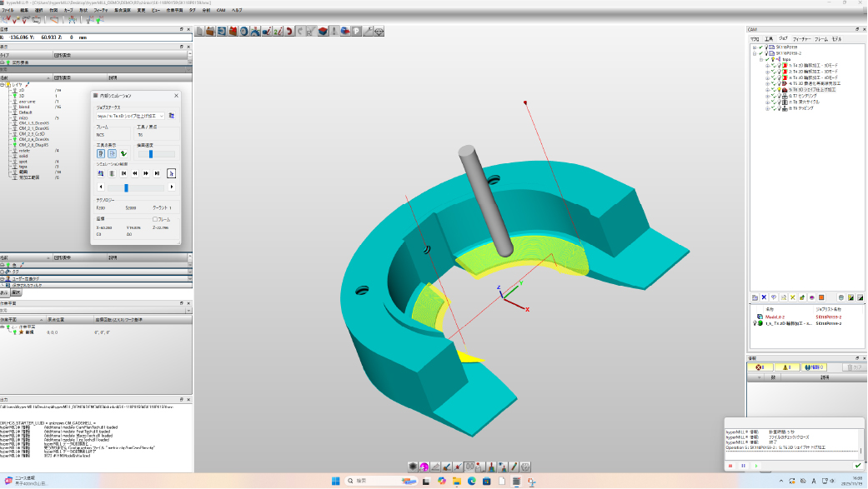Click the blue P icon in viewport toolbar

click(356, 31)
